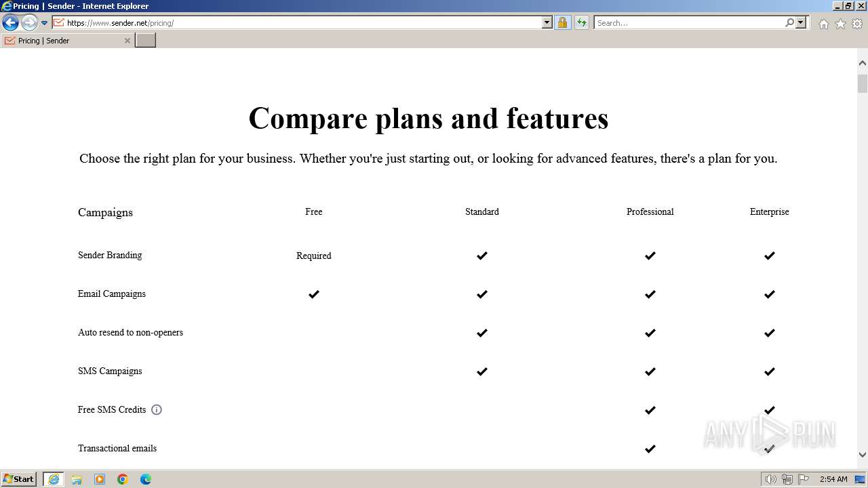Image resolution: width=868 pixels, height=488 pixels.
Task: Click the Required text under Free
Action: click(313, 256)
